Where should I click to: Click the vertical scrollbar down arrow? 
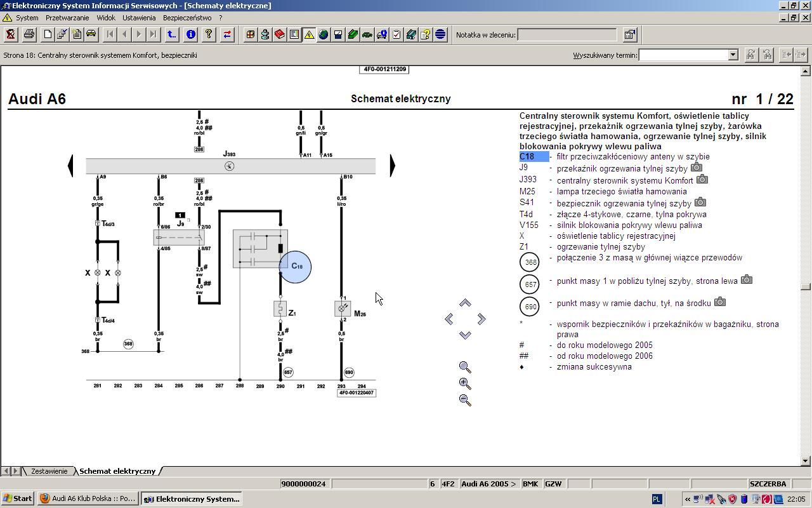coord(806,461)
